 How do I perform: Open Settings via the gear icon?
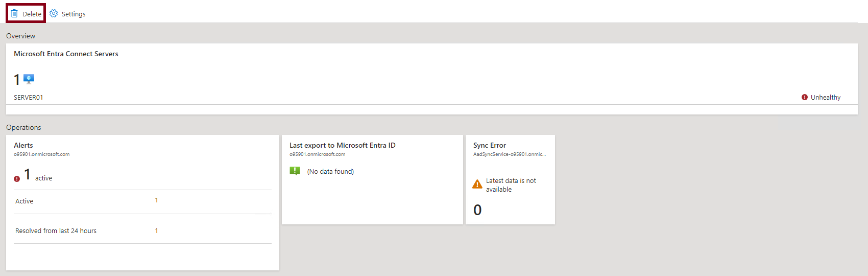coord(54,13)
